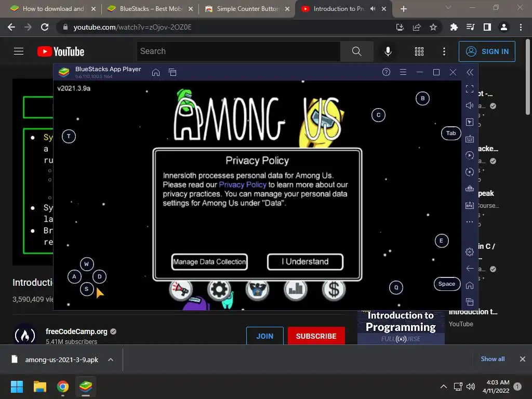Open YouTube hamburger guide menu
The width and height of the screenshot is (532, 399).
tap(19, 51)
